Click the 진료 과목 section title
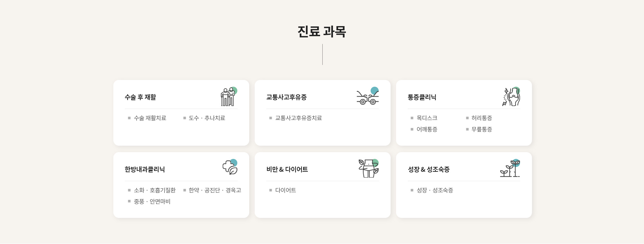644x244 pixels. click(322, 32)
